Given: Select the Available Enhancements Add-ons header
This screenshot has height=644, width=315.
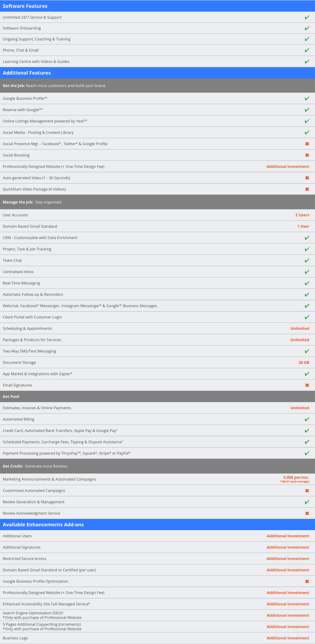Looking at the screenshot, I should point(43,524).
